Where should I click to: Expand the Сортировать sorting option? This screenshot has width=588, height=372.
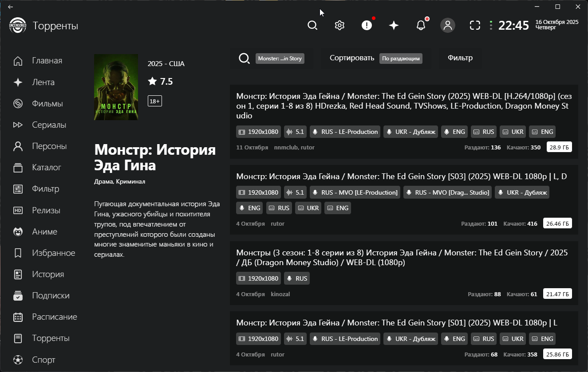point(375,58)
